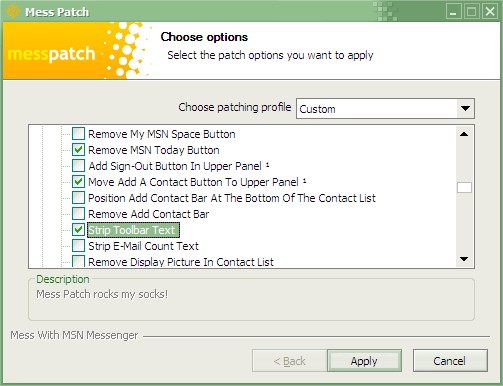Open the patching profile dropdown arrow
The height and width of the screenshot is (386, 503).
coord(465,109)
